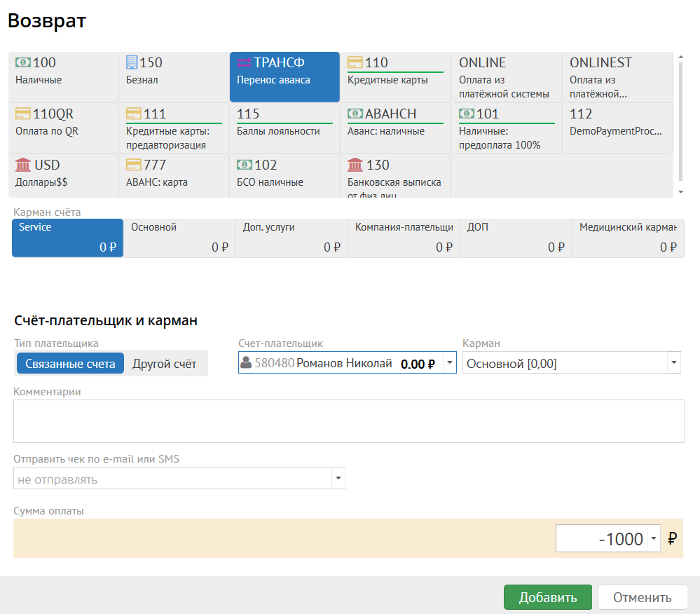Open the send receipt by e-mail or SMS dropdown

point(338,479)
